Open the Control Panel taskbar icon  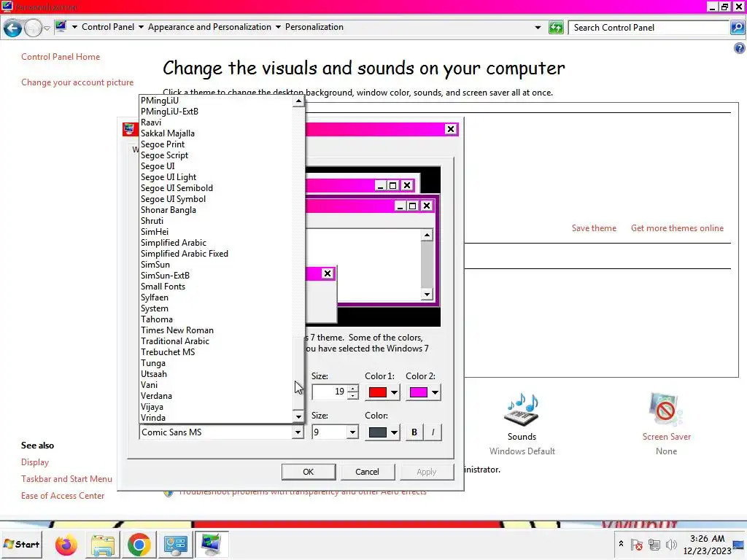click(x=175, y=544)
